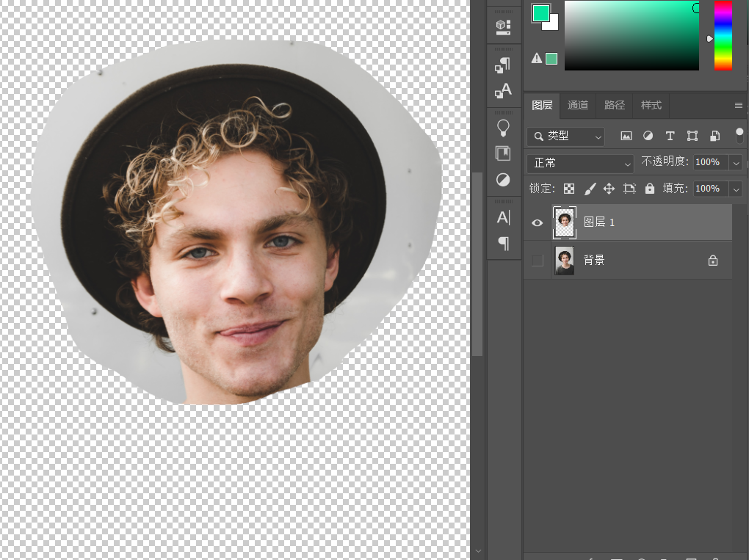The height and width of the screenshot is (560, 749).
Task: Open the 正常 blend mode dropdown
Action: point(580,163)
